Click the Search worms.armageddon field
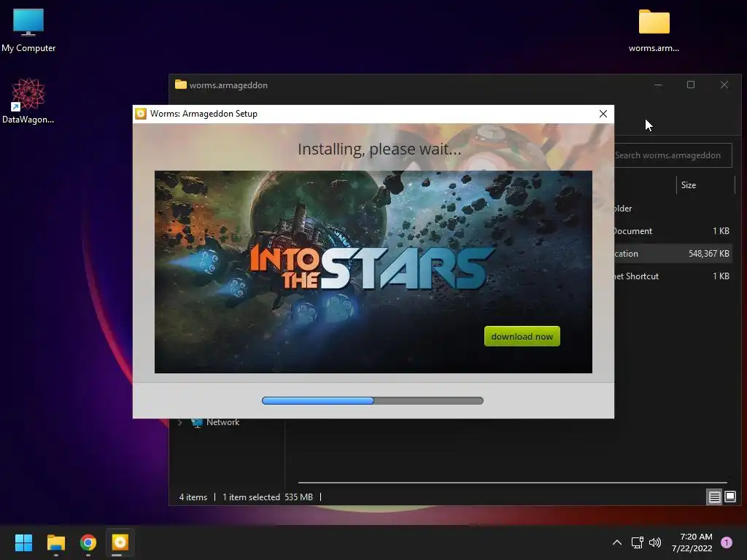Image resolution: width=747 pixels, height=560 pixels. 673,155
